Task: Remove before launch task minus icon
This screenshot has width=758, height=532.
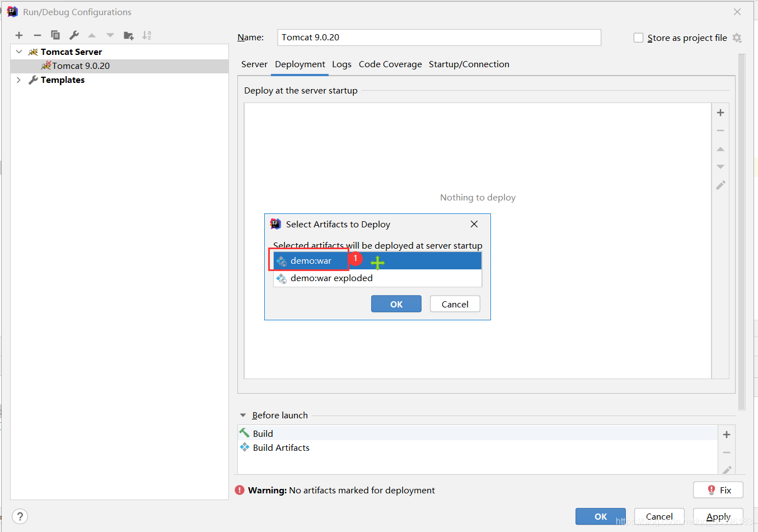Action: tap(727, 452)
